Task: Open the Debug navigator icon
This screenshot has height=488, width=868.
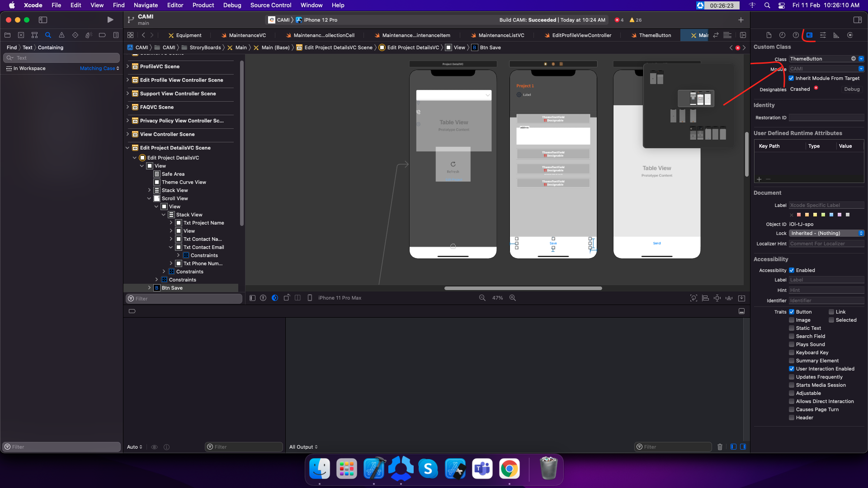Action: coord(89,35)
